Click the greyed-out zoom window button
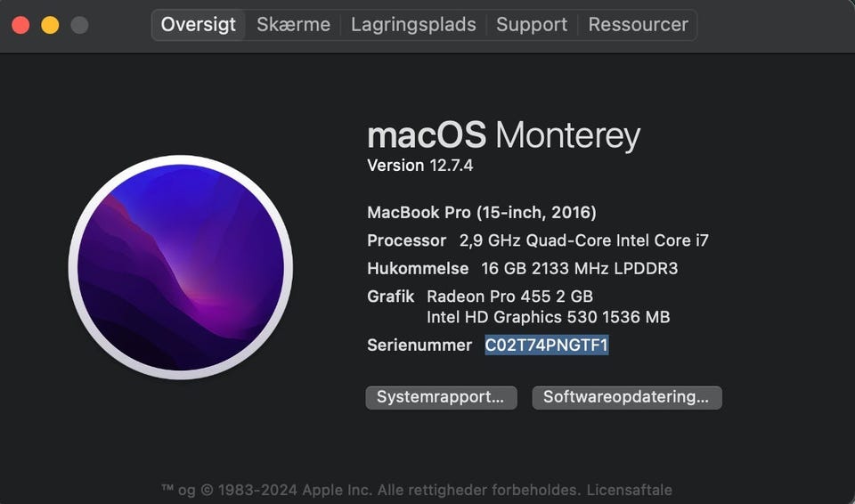 pos(79,25)
